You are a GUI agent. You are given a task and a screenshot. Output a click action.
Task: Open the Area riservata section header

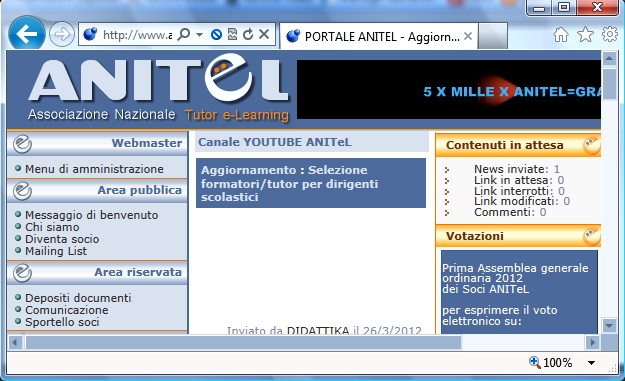coord(97,272)
